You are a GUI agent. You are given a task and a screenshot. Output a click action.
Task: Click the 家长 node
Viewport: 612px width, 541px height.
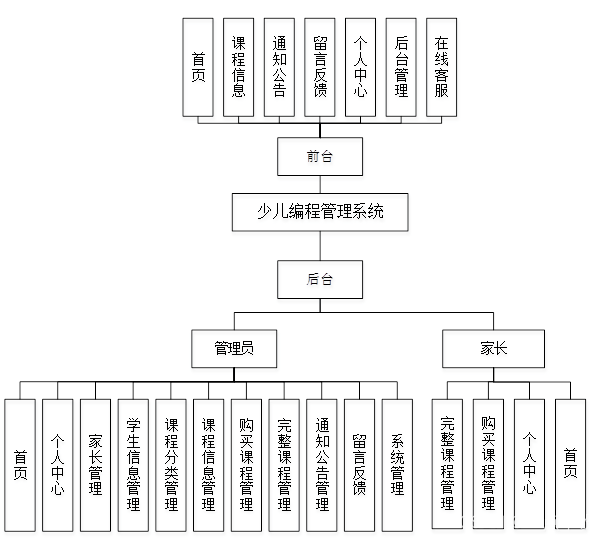(x=493, y=349)
